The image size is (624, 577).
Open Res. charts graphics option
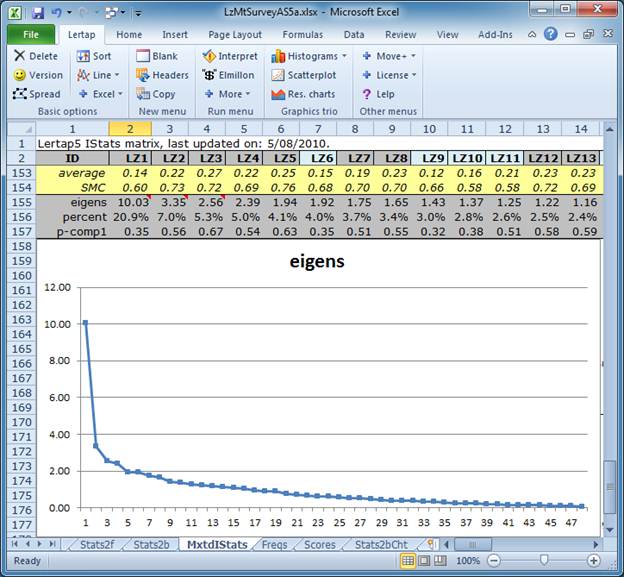(x=279, y=94)
